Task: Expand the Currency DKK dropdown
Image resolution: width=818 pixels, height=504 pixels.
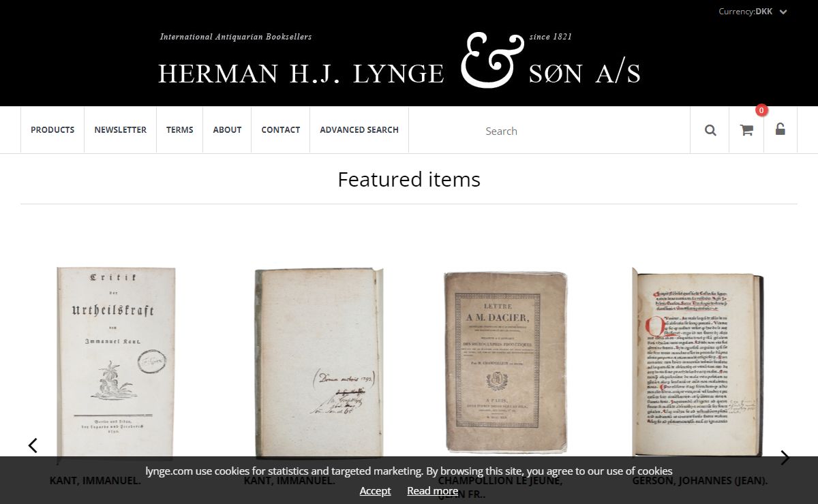Action: pyautogui.click(x=753, y=12)
